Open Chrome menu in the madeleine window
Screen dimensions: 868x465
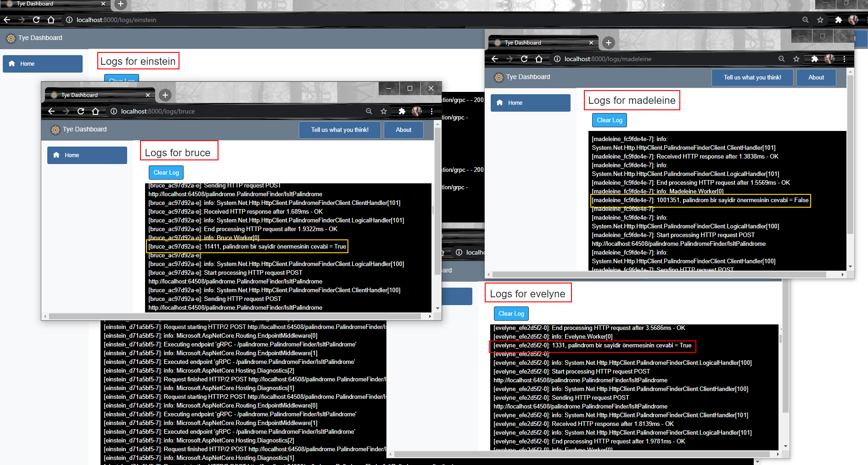tap(844, 59)
